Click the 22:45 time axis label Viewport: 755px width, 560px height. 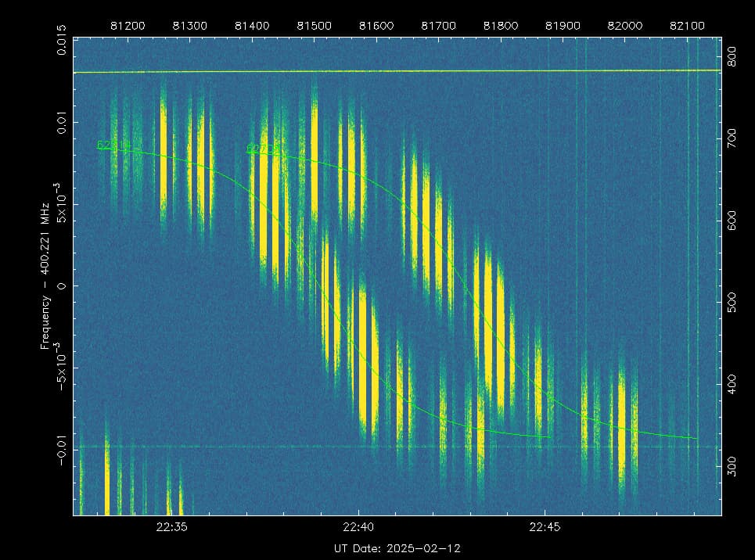tap(544, 526)
